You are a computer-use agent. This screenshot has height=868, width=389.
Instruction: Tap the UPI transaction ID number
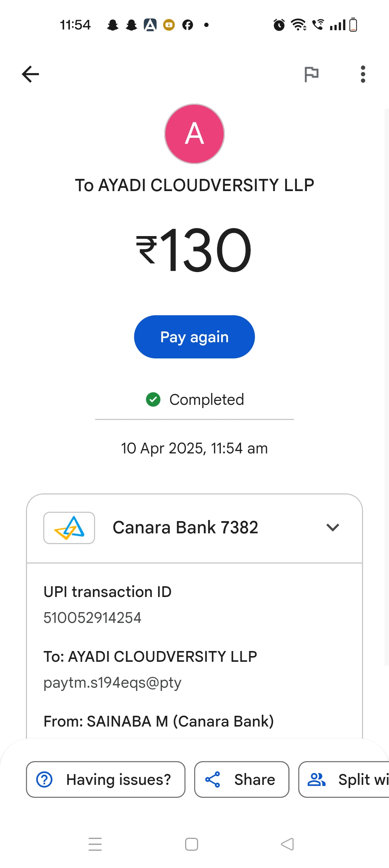click(x=93, y=618)
